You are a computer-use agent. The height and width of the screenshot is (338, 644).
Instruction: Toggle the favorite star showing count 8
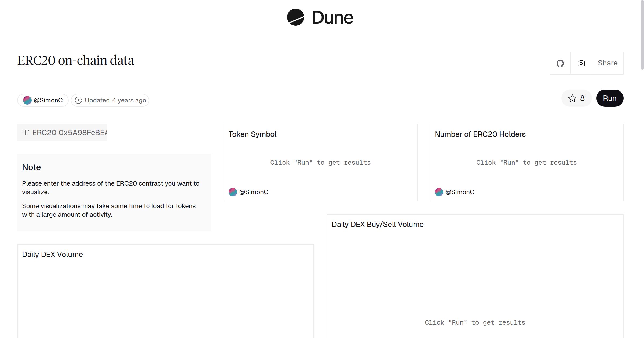point(576,98)
